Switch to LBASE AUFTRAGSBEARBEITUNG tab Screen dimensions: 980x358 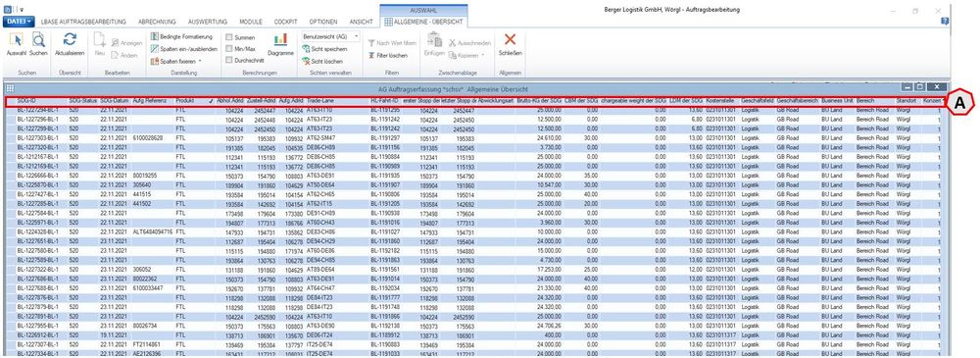[83, 22]
